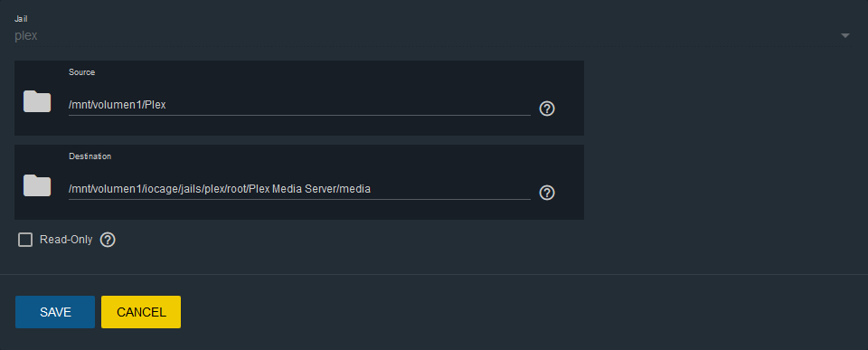Expand the Jail dropdown arrow
This screenshot has width=868, height=350.
coord(844,36)
